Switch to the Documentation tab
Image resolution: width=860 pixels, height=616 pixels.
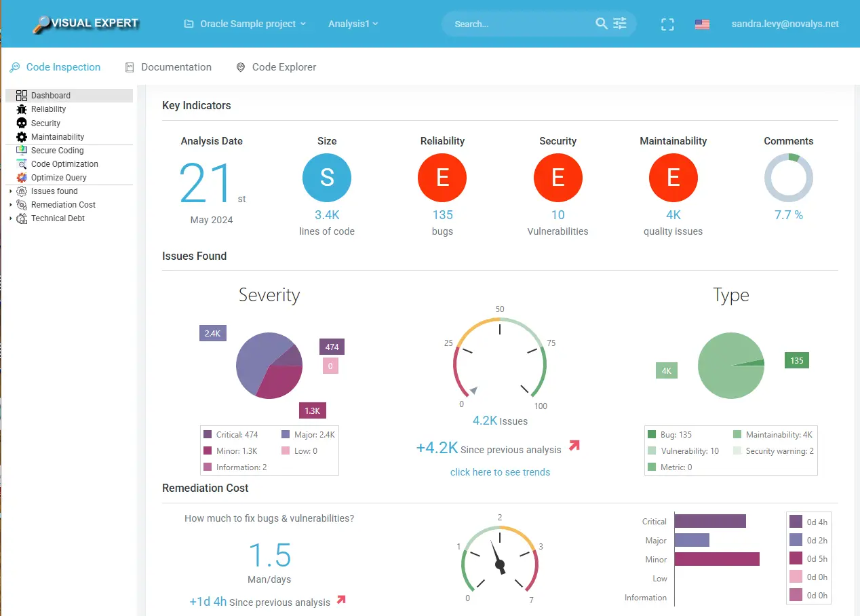coord(176,66)
